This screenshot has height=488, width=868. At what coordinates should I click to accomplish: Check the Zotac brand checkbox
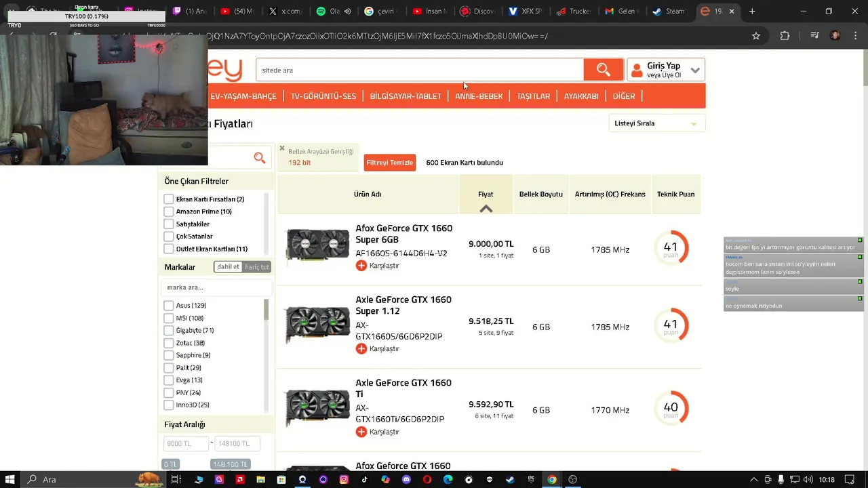tap(169, 343)
